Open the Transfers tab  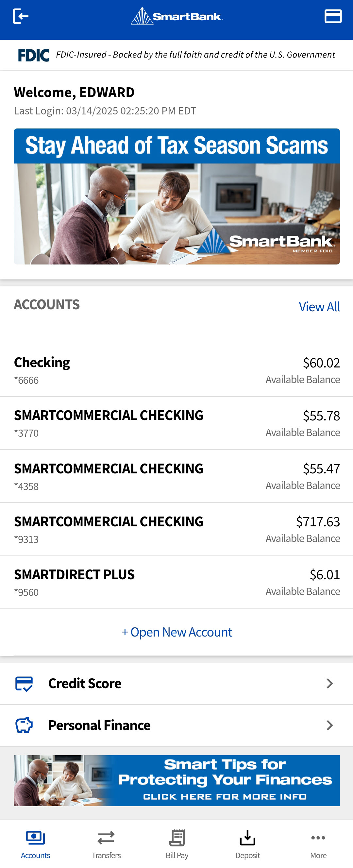(106, 844)
